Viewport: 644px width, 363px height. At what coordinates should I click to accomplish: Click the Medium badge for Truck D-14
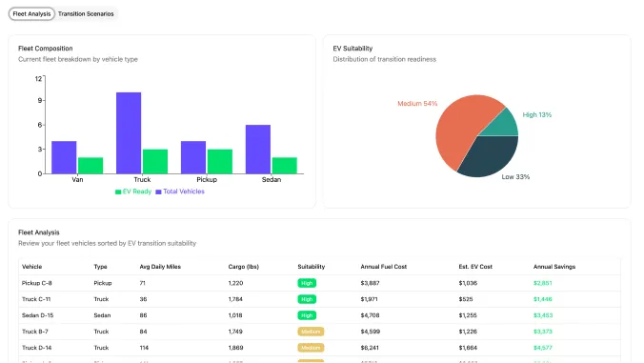311,348
